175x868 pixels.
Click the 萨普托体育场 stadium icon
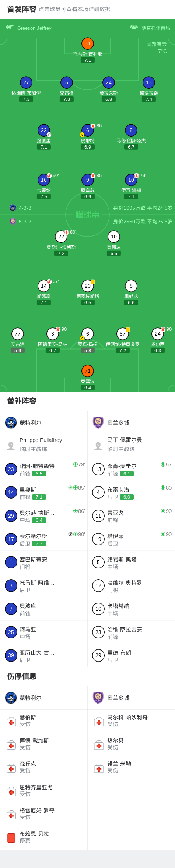(x=134, y=27)
